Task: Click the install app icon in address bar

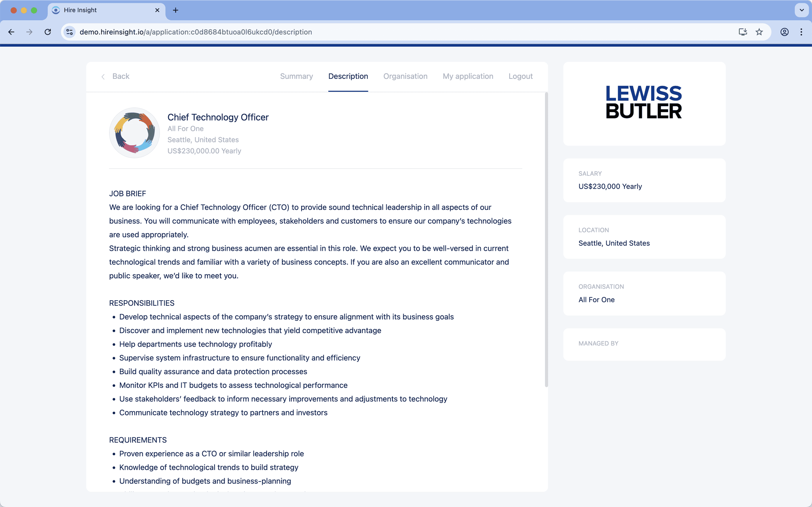Action: click(x=742, y=32)
